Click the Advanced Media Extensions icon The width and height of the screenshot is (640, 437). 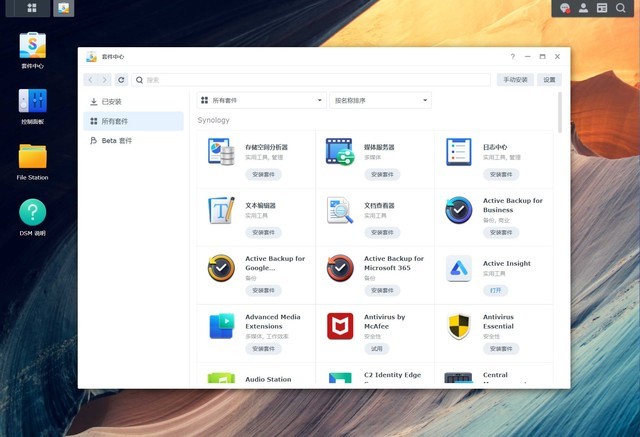coord(221,326)
